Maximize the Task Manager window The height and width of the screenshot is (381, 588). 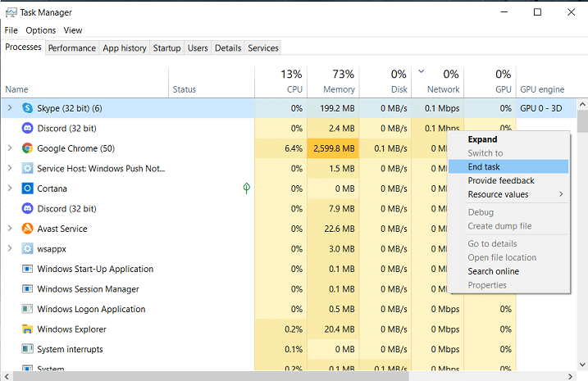(537, 12)
